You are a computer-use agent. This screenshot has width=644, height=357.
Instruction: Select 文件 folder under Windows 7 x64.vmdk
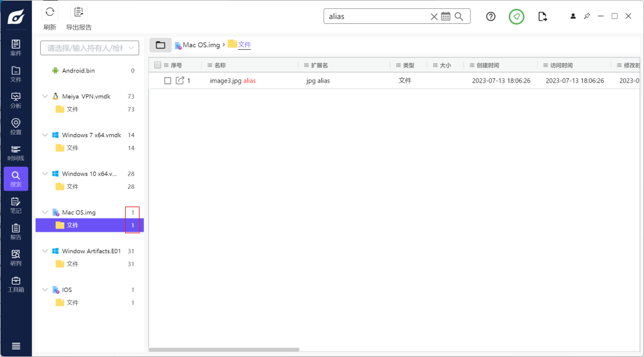[x=72, y=148]
